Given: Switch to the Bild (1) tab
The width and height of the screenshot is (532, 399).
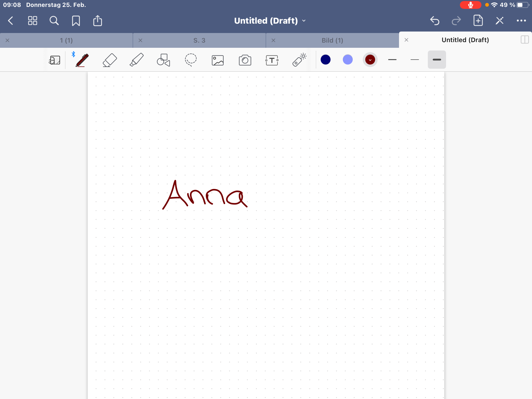Looking at the screenshot, I should pos(332,40).
